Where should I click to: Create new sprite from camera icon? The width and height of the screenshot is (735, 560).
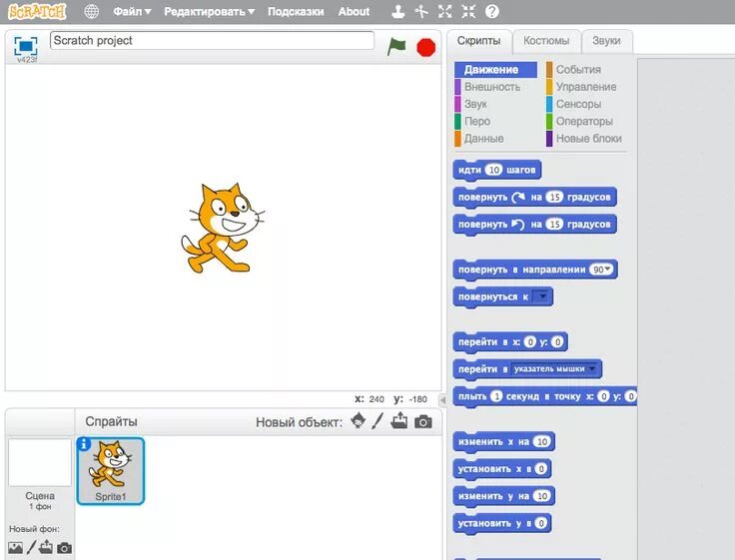tap(423, 422)
